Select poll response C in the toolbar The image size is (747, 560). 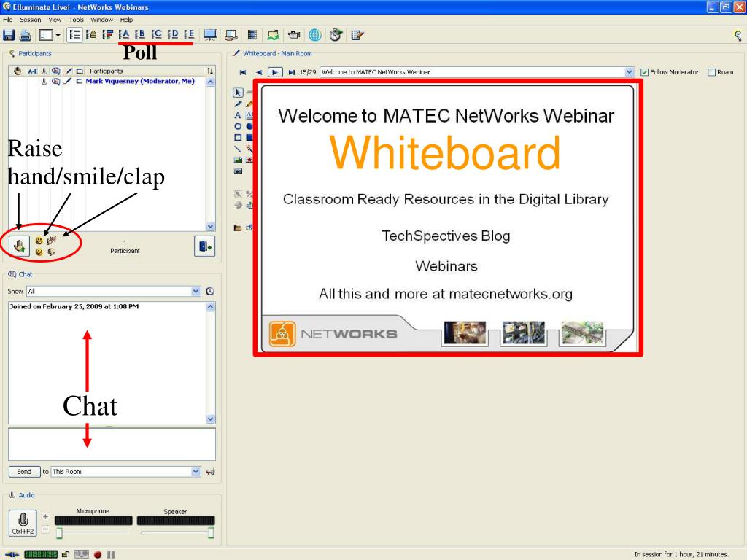(156, 35)
